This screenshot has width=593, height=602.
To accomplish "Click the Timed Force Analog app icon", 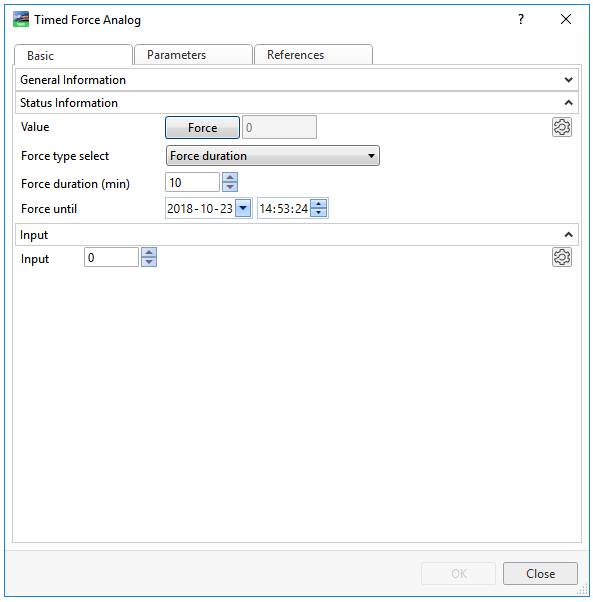I will click(x=21, y=19).
